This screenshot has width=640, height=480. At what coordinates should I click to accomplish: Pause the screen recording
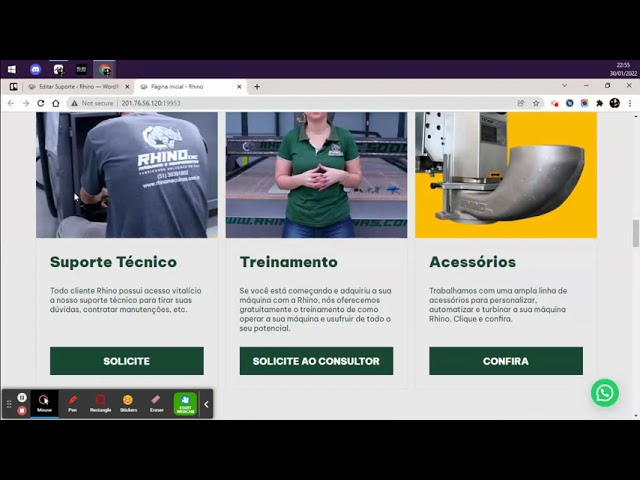pos(22,397)
